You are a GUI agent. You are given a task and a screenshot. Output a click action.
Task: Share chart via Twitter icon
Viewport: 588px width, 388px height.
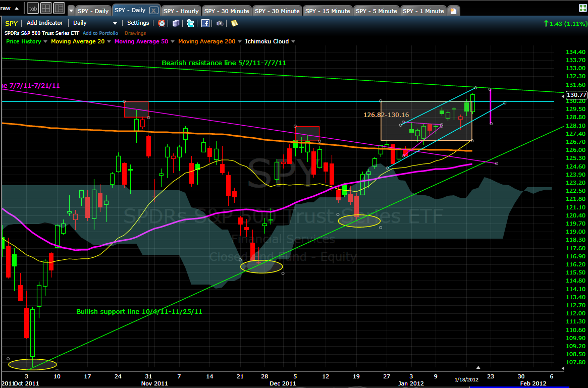click(x=190, y=23)
